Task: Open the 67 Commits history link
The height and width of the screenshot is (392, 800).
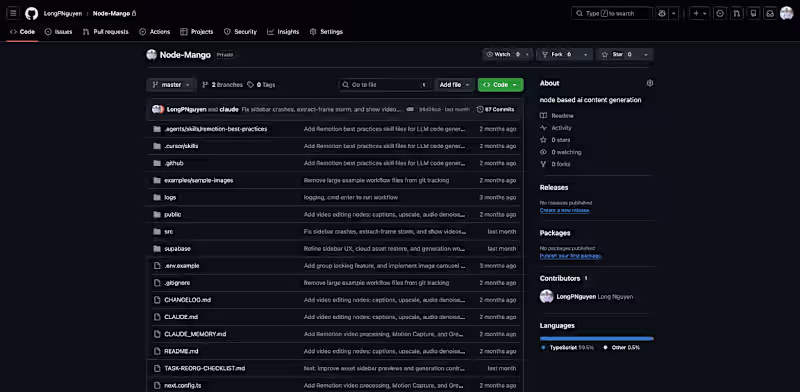Action: click(x=495, y=109)
